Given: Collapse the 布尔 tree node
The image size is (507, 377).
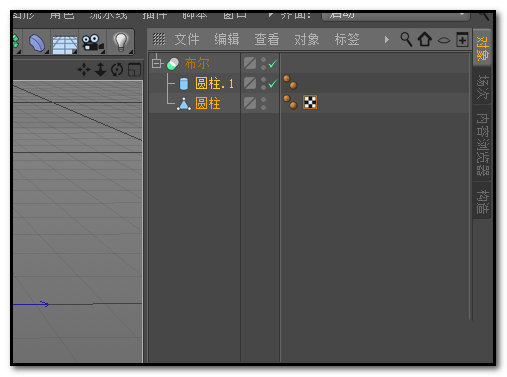Looking at the screenshot, I should [x=156, y=63].
